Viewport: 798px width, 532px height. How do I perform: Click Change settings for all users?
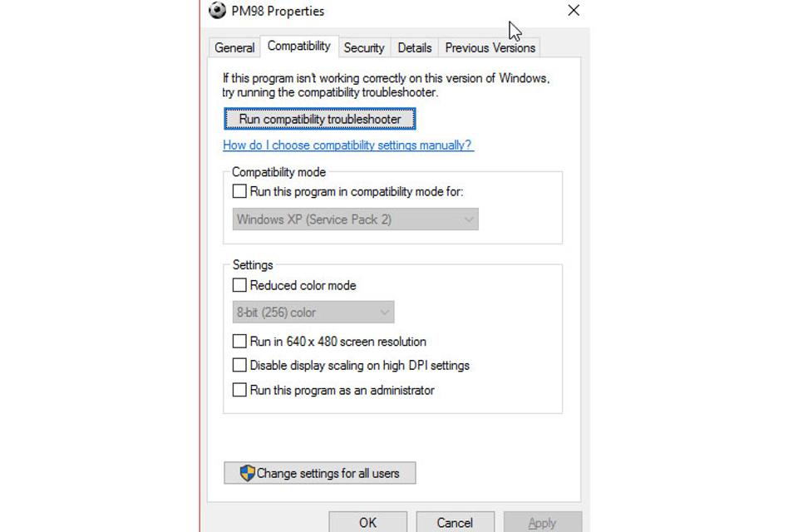coord(319,473)
